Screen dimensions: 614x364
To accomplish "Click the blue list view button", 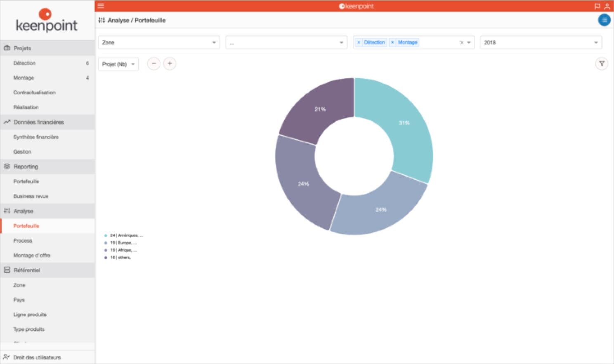I will click(x=604, y=20).
